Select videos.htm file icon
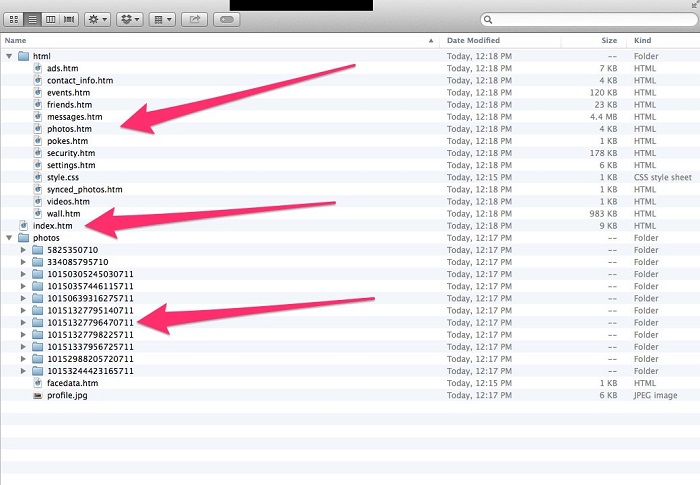This screenshot has height=485, width=700. (38, 201)
